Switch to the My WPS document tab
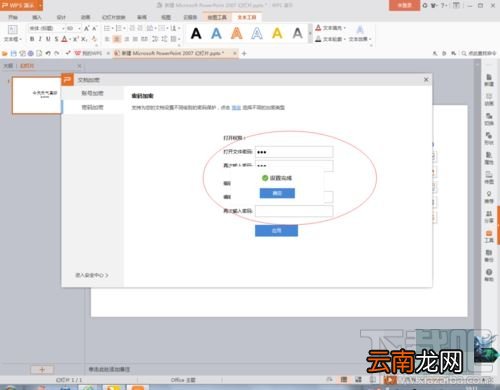 point(88,53)
